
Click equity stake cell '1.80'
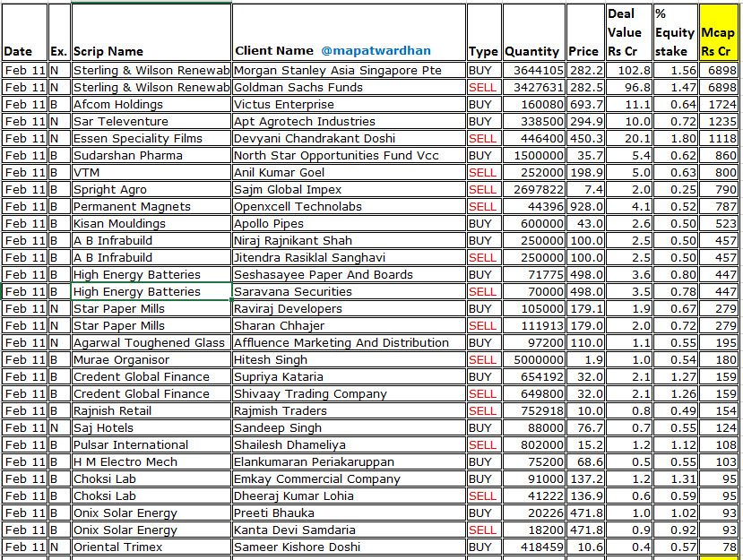[675, 138]
